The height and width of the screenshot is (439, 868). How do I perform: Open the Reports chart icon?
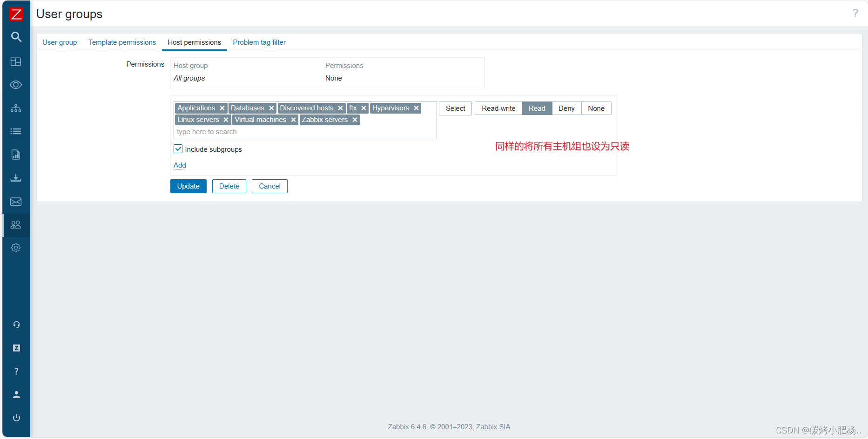[x=16, y=155]
